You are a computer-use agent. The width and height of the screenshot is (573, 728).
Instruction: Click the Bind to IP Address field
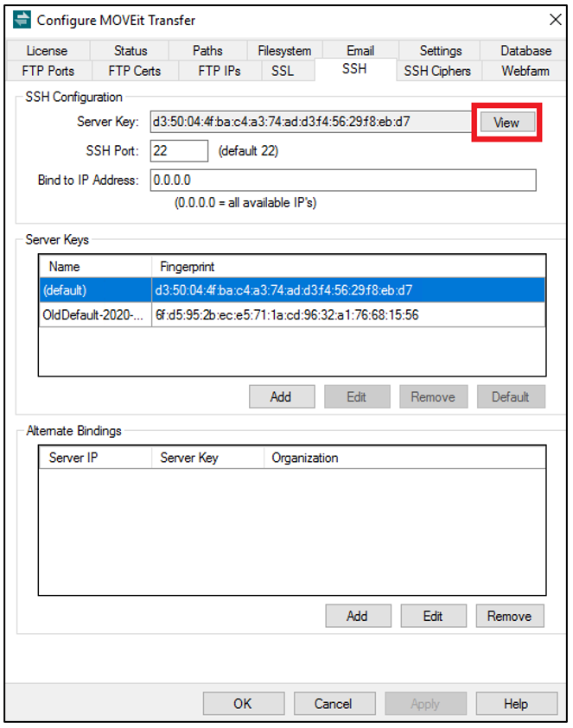coord(342,180)
